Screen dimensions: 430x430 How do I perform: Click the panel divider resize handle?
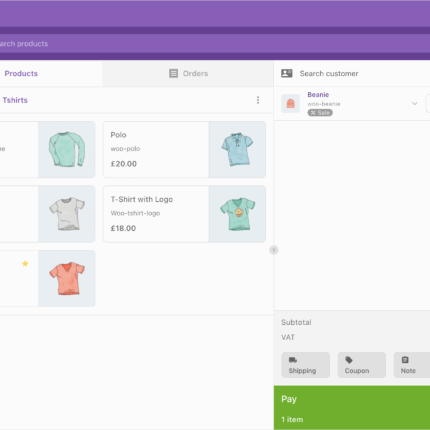click(x=274, y=250)
